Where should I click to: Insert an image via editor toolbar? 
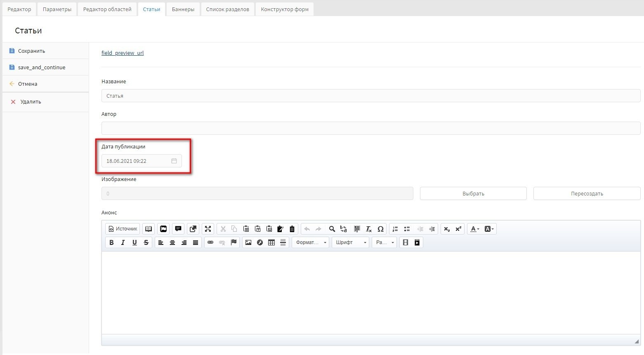(248, 242)
